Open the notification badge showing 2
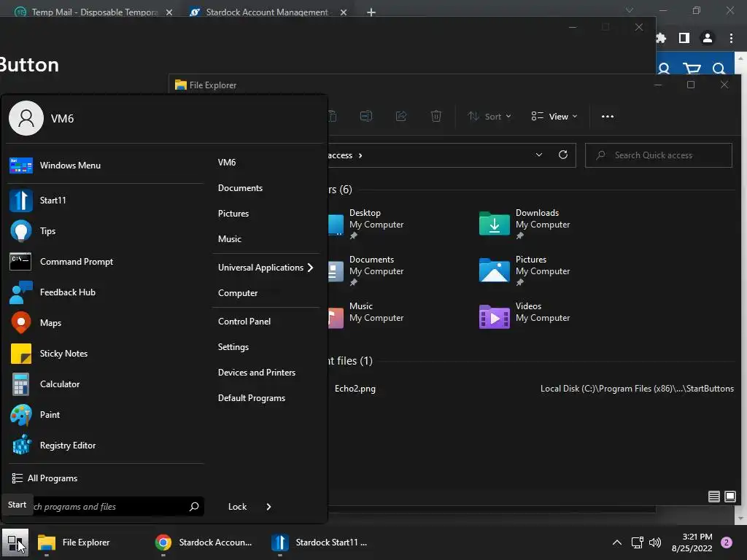747x560 pixels. [727, 542]
